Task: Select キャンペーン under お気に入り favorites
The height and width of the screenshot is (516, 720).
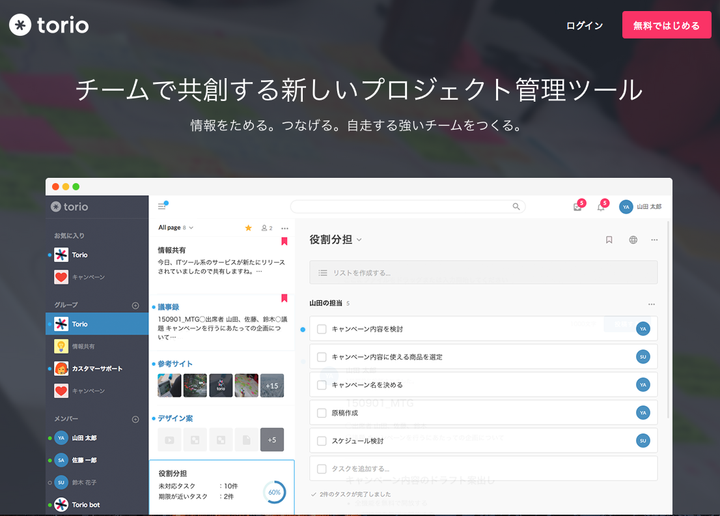Action: 80,277
